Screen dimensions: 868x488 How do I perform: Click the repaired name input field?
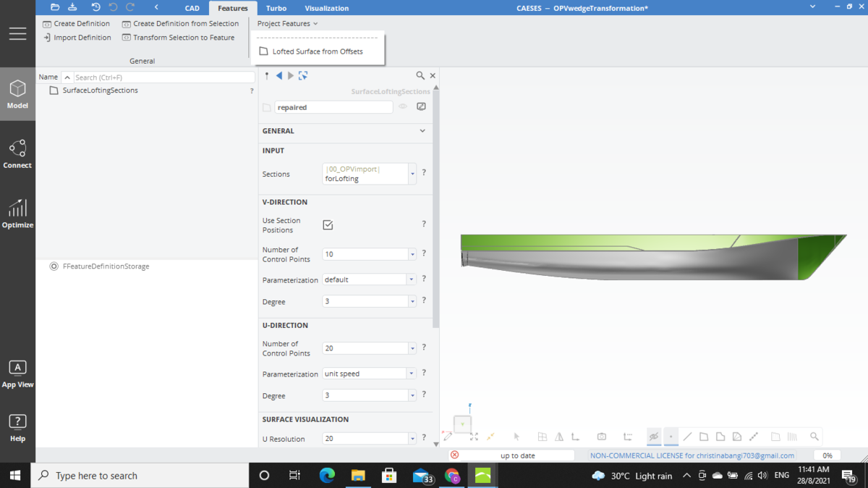tap(333, 107)
